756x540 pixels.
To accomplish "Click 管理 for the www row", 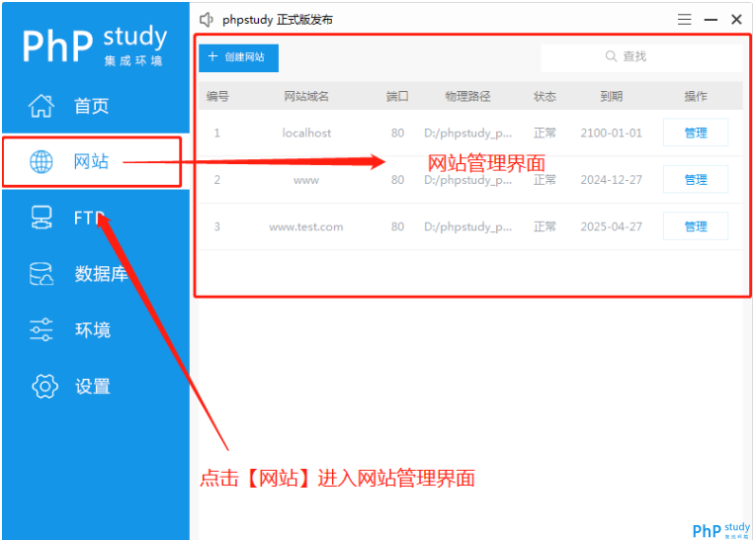I will click(x=696, y=179).
